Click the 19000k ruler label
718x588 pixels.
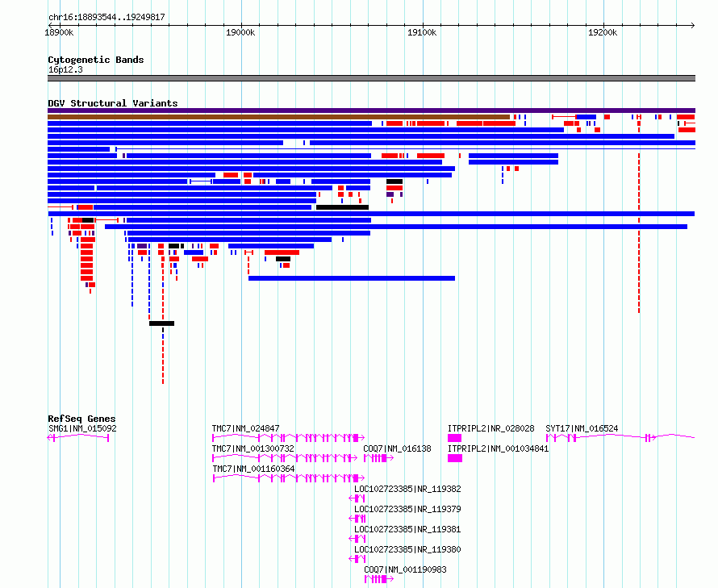pos(240,32)
